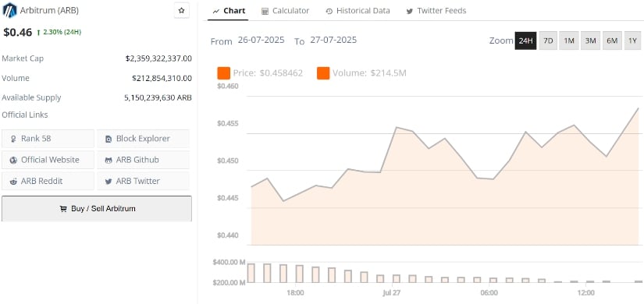
Task: Click the 12:00 time axis label
Action: 585,293
